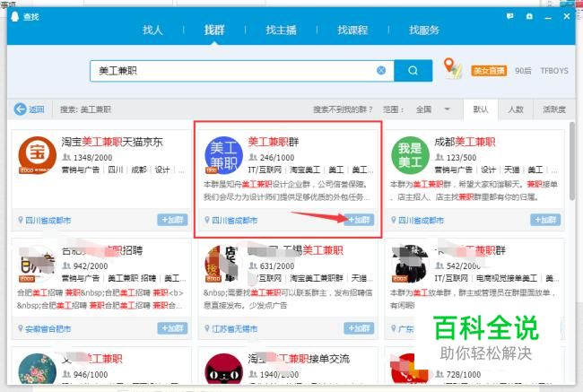This screenshot has height=392, width=583.
Task: Click the blue magnifier search button
Action: point(413,71)
